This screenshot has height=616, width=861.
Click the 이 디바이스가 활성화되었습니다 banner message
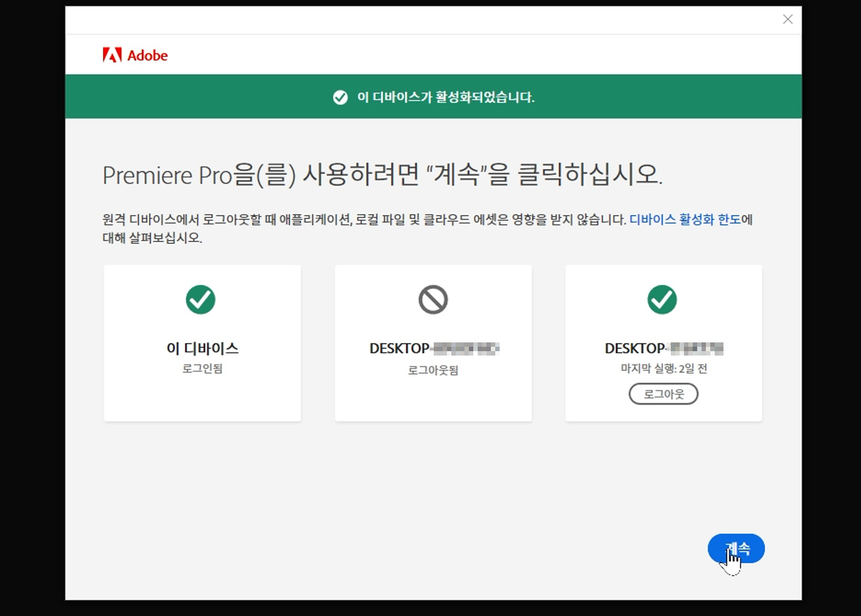[446, 97]
